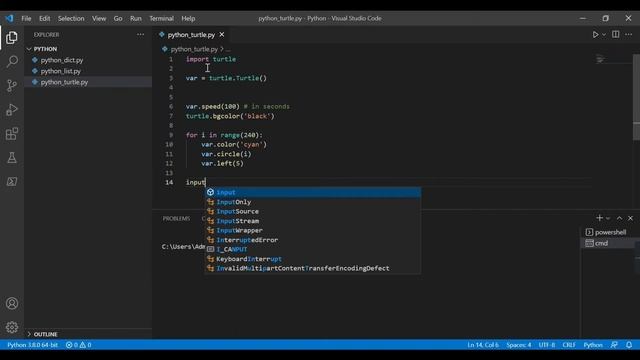Open the Explorer view in activity bar

point(12,38)
